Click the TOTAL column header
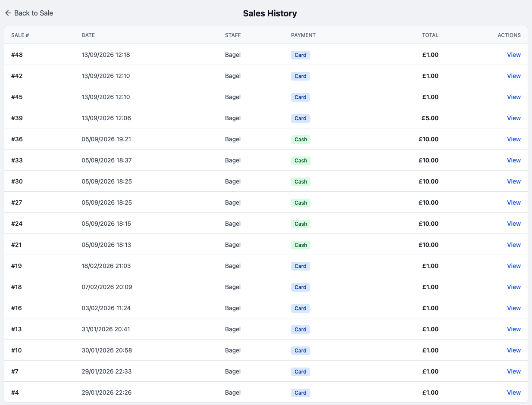 [430, 35]
